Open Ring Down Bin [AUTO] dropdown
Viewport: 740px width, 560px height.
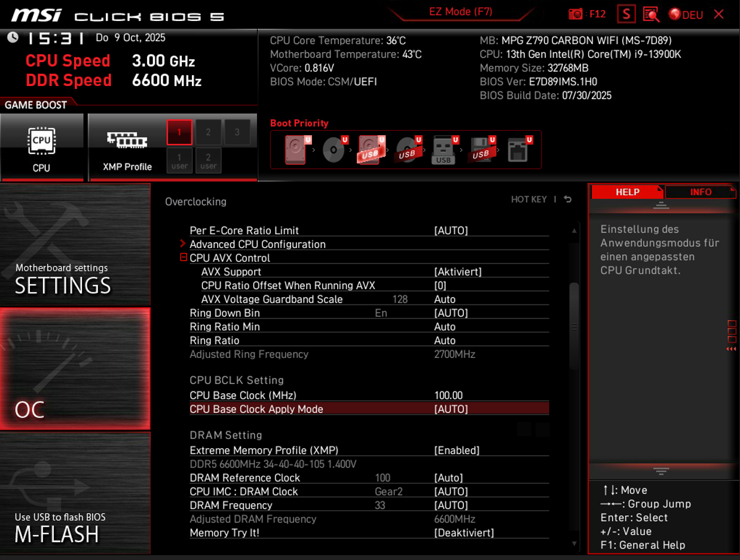tap(451, 313)
